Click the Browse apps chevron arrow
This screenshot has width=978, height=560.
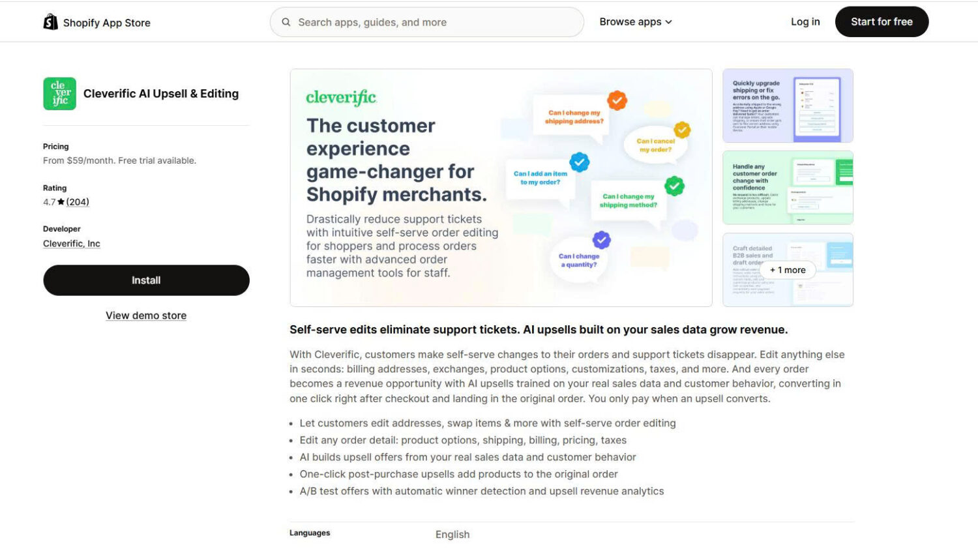pos(668,22)
